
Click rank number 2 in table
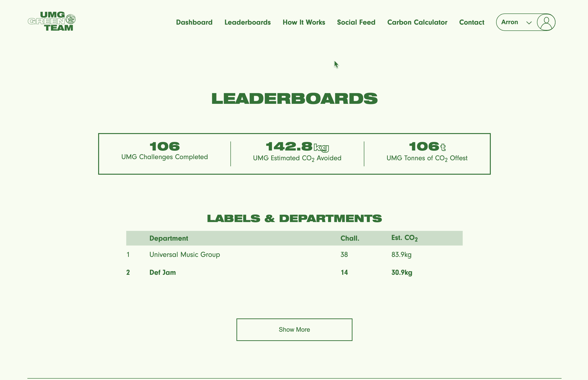tap(128, 272)
